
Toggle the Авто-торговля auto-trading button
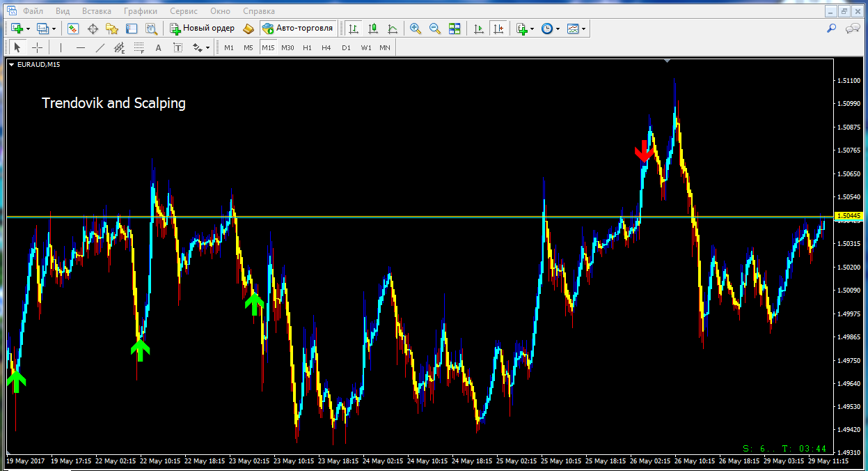pyautogui.click(x=299, y=29)
